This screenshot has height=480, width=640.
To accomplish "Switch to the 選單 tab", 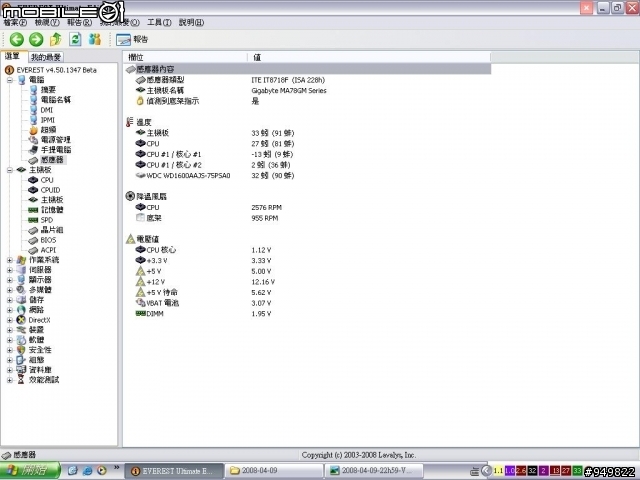I will pyautogui.click(x=13, y=56).
